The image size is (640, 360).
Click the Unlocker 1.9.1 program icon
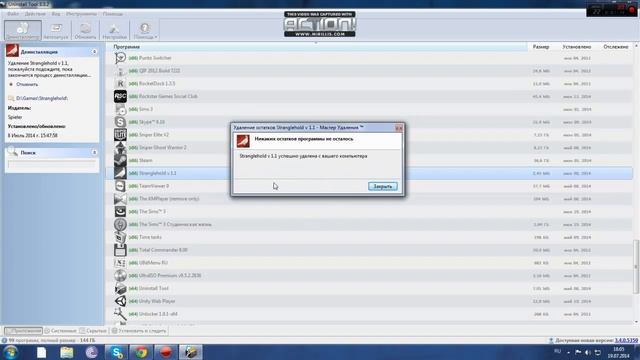point(120,314)
